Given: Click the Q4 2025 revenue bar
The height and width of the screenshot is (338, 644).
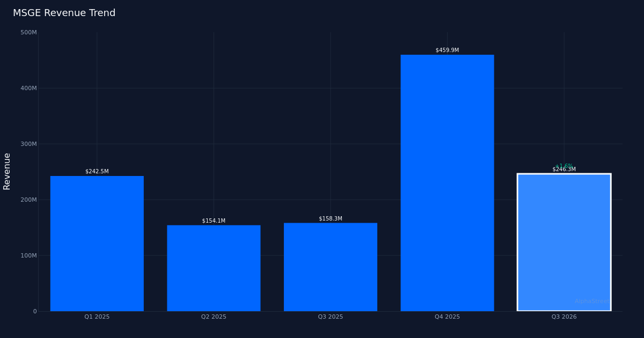Looking at the screenshot, I should point(447,183).
